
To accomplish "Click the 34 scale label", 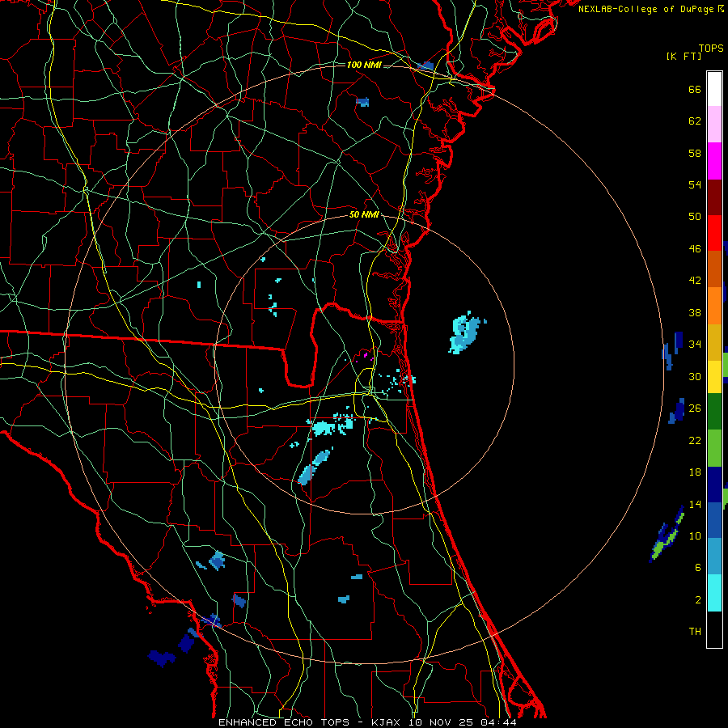I will (695, 344).
